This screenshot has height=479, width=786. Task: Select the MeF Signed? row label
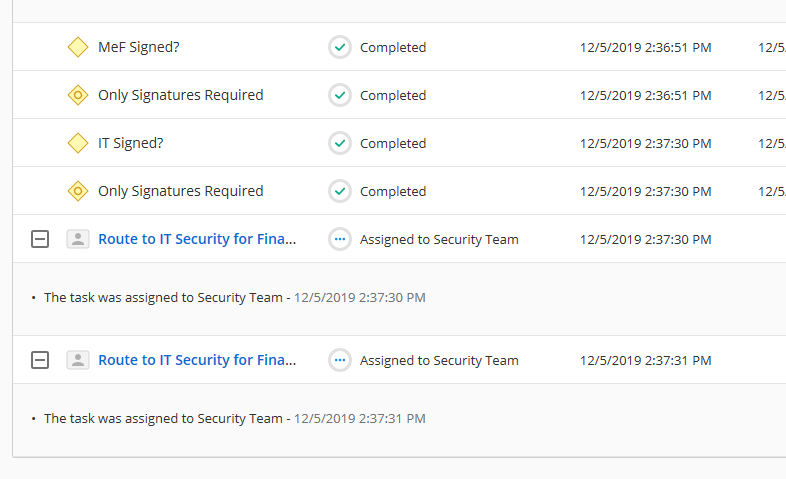click(x=139, y=47)
